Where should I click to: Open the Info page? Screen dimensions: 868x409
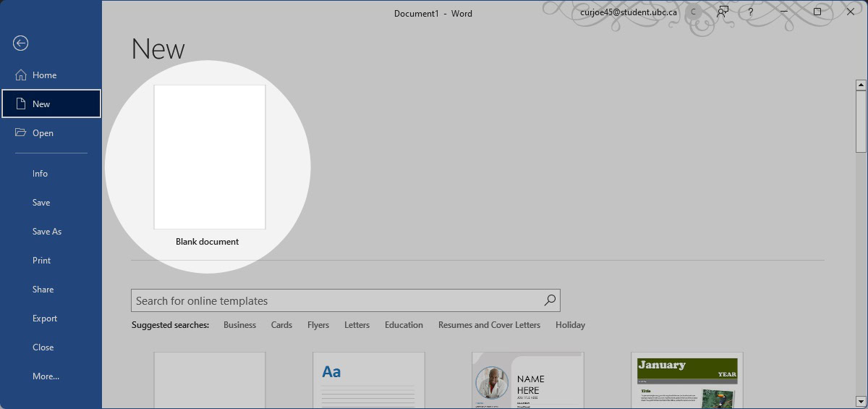(x=40, y=174)
